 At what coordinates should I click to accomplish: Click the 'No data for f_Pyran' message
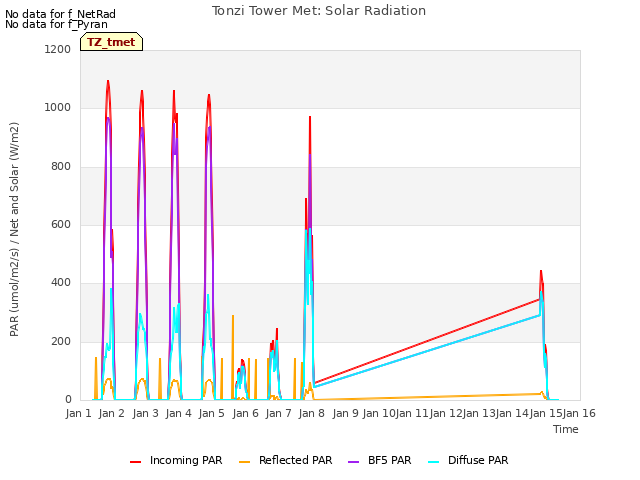[x=56, y=24]
